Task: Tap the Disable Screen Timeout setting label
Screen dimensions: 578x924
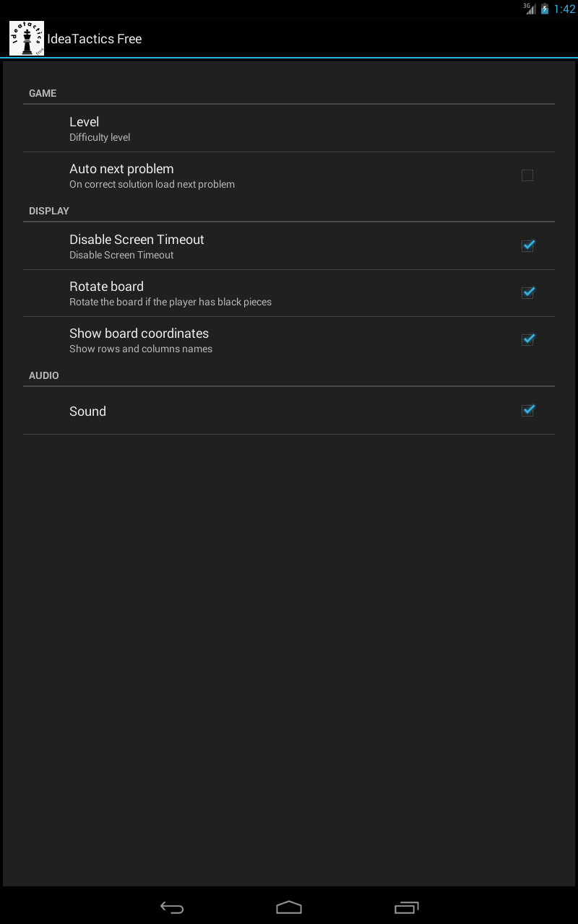Action: (137, 240)
